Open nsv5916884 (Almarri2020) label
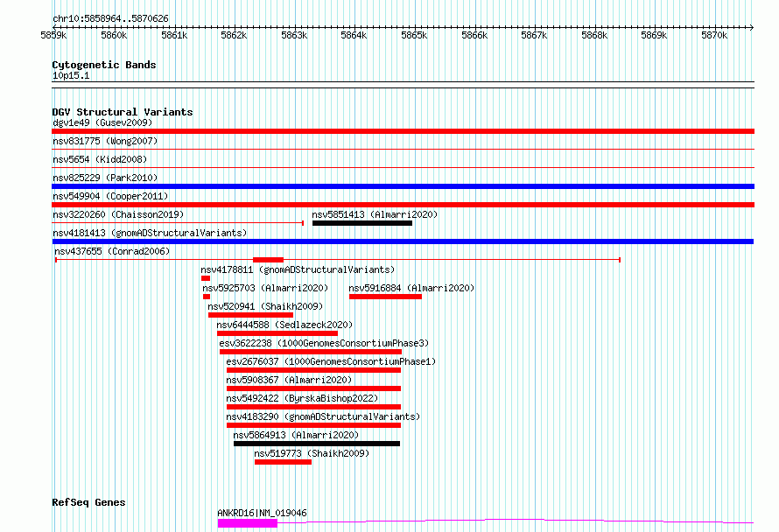 [411, 288]
